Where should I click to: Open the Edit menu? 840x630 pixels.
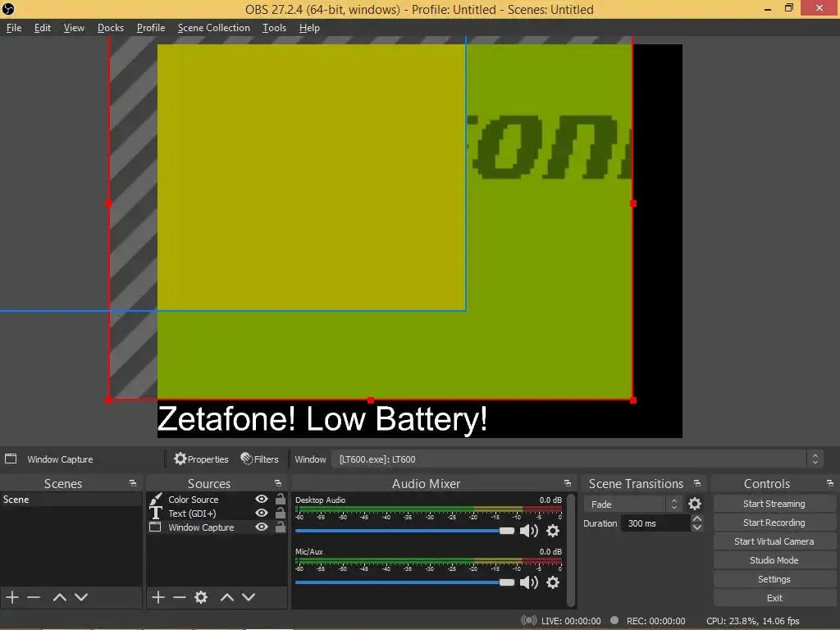pyautogui.click(x=43, y=28)
